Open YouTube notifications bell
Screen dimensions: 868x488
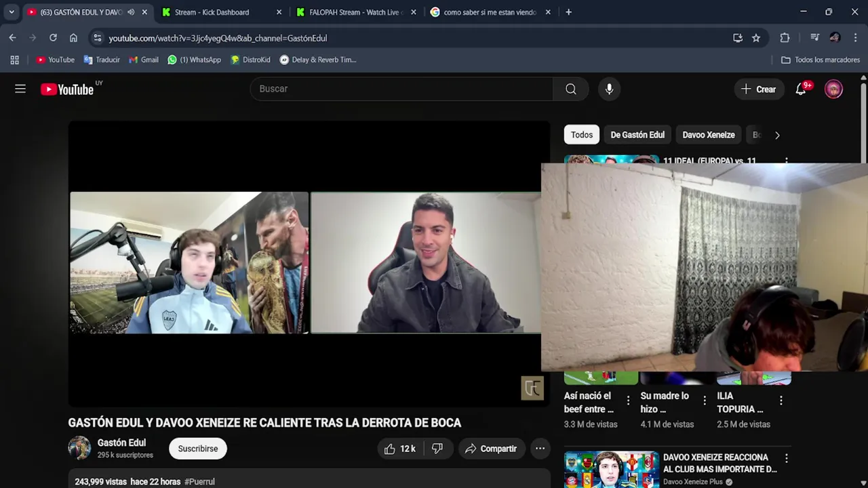[x=801, y=89]
